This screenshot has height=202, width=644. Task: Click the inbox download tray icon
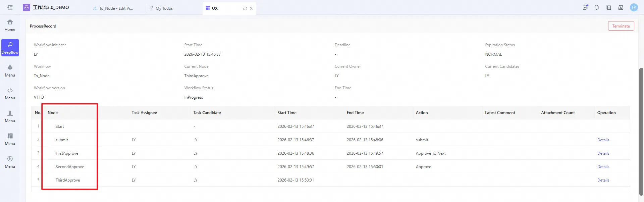click(x=621, y=7)
